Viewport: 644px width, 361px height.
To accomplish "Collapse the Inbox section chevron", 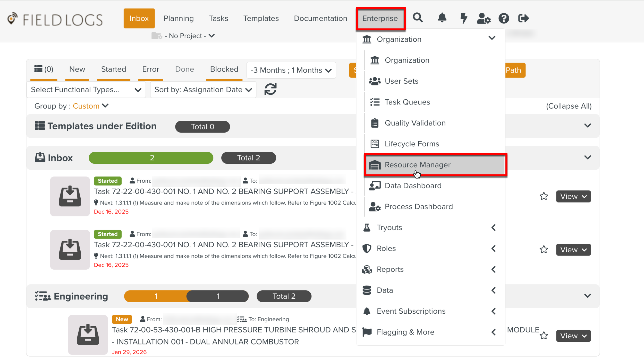I will point(588,157).
